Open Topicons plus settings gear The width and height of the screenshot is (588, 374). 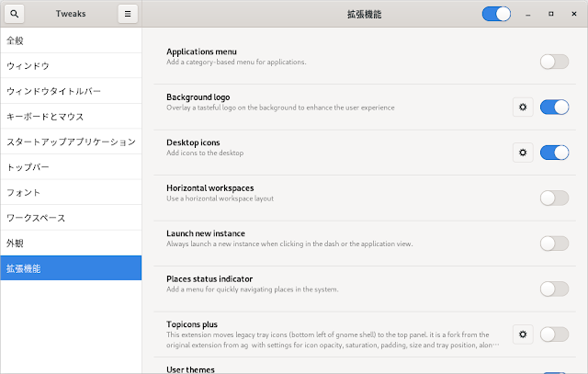click(x=523, y=334)
